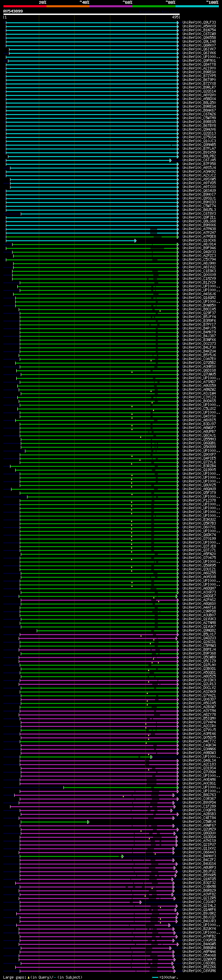Viewport: 222px width, 980px height.
Task: Open hit UniRef100_Q6CAJ1
Action: tap(199, 436)
